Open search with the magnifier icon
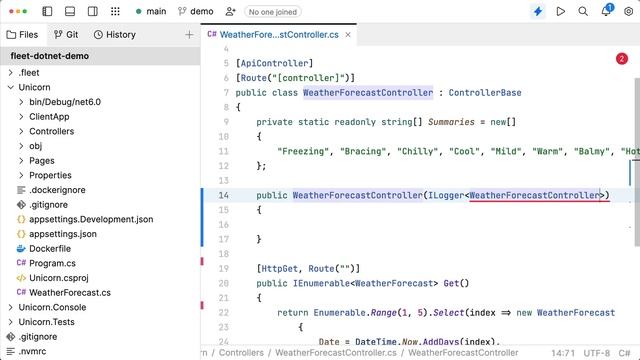The width and height of the screenshot is (640, 360). 583,11
